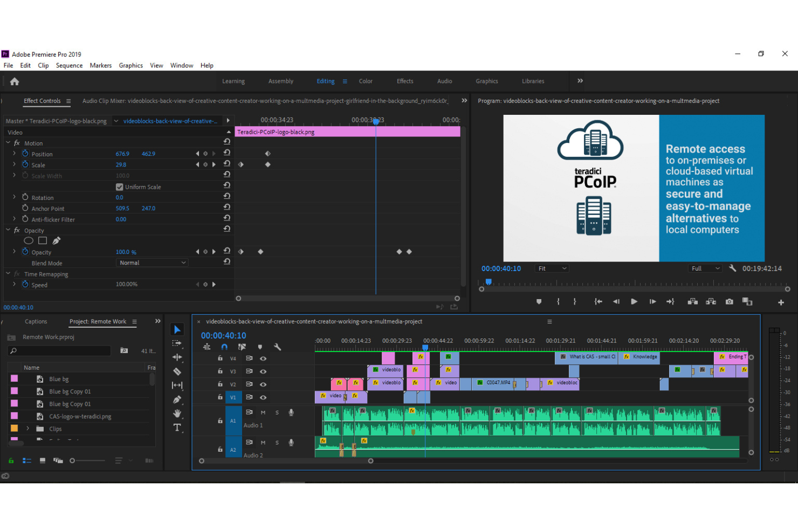Go to Out point in program monitor
The width and height of the screenshot is (798, 532).
(x=670, y=302)
